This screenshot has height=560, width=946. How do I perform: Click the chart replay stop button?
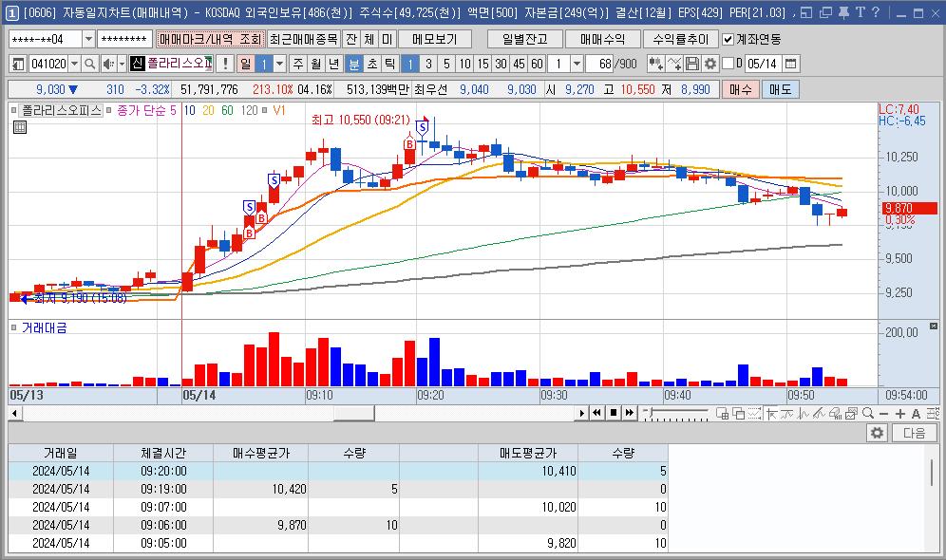click(x=613, y=413)
